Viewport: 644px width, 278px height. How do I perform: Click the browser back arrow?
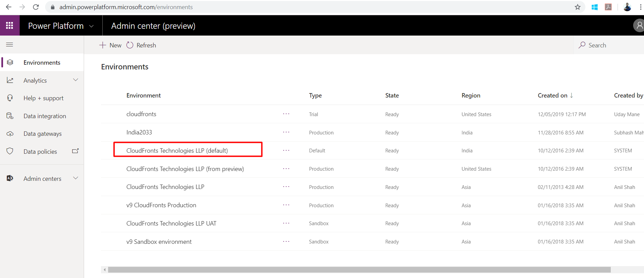[9, 7]
